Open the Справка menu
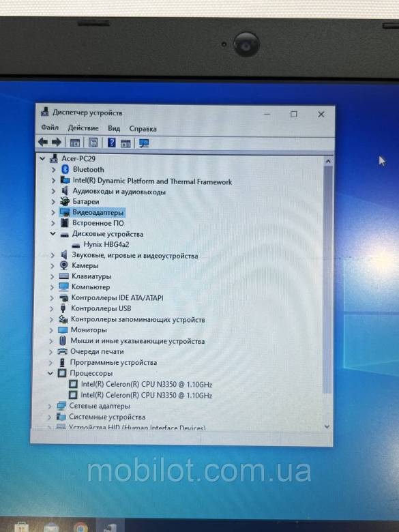This screenshot has height=532, width=399. 143,129
